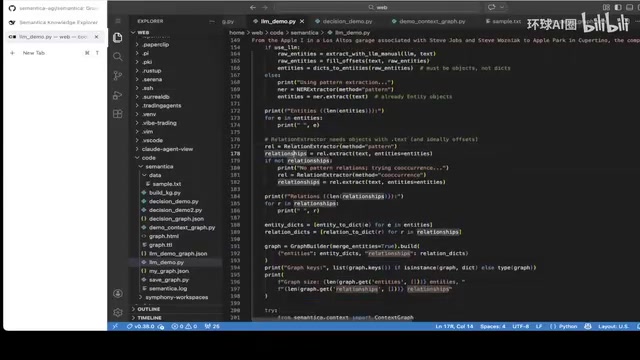Open decision_demo2.py in the explorer
This screenshot has height=360, width=640.
pos(175,210)
